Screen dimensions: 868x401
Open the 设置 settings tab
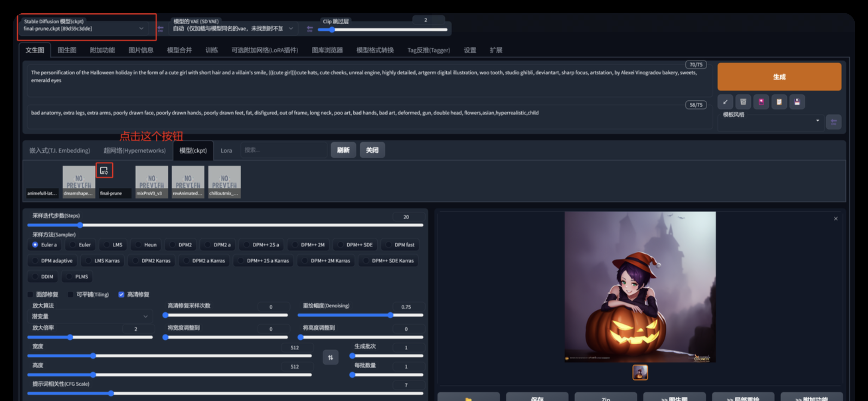click(470, 50)
